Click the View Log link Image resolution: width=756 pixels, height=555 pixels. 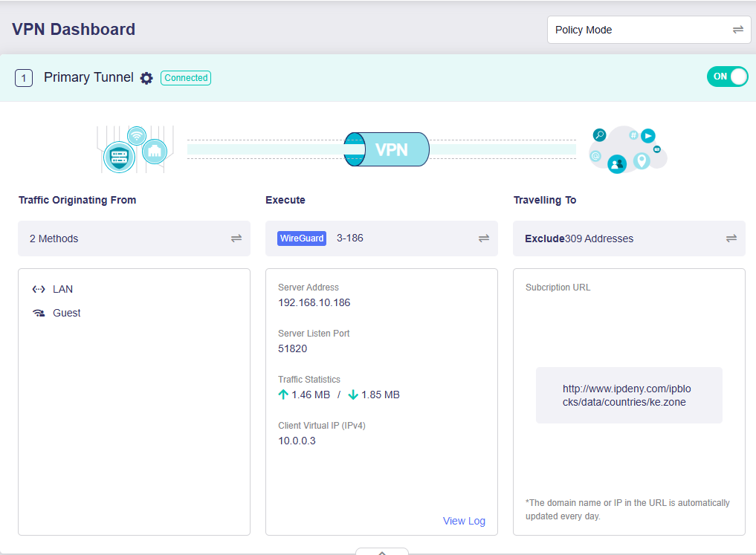pos(464,521)
